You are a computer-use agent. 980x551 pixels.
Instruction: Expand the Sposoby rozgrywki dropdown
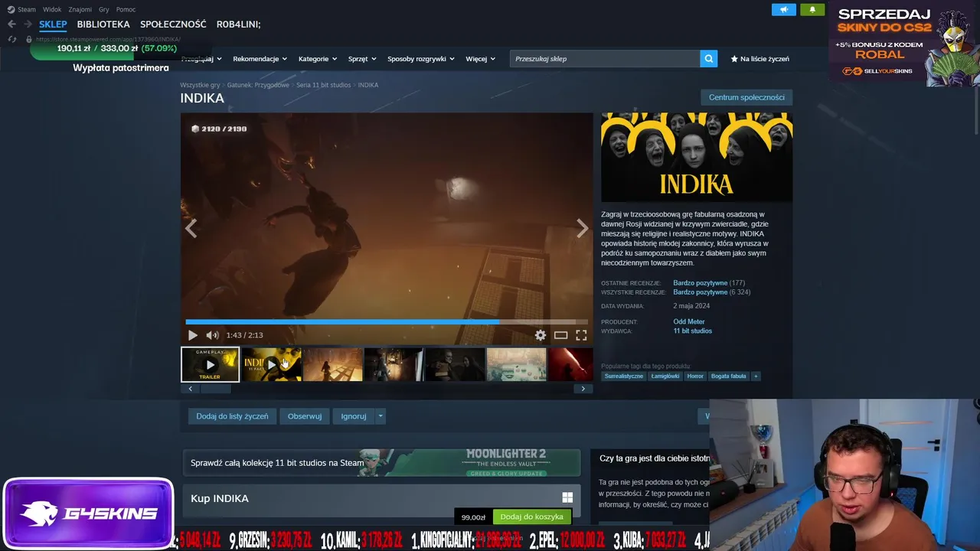click(x=420, y=59)
